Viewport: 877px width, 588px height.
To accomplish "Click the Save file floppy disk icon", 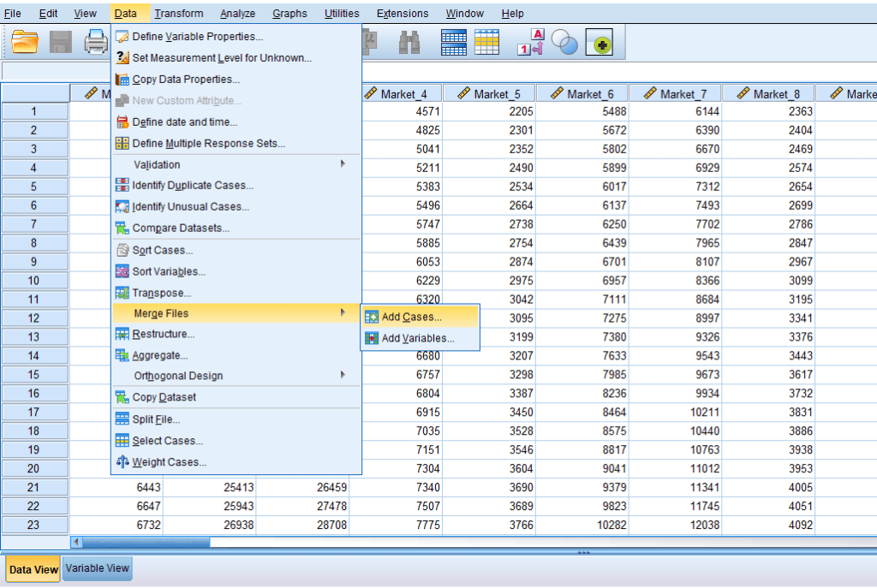I will [61, 41].
